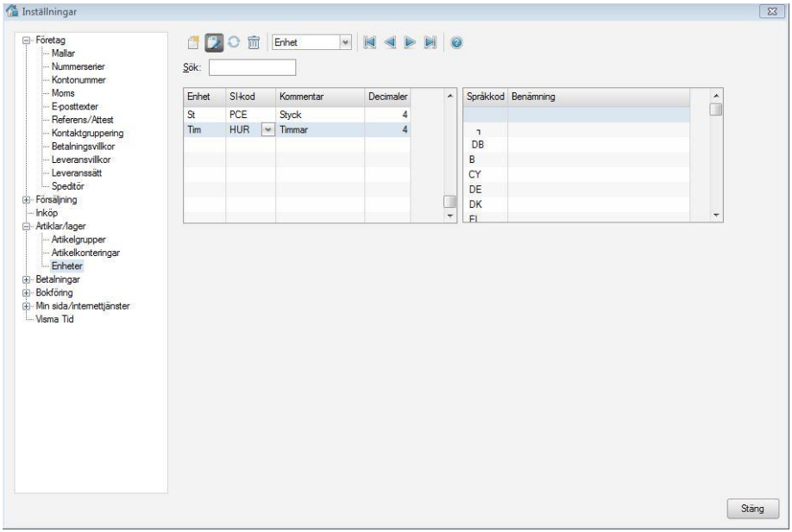Viewport: 792px width, 532px height.
Task: Click the refresh icon in toolbar
Action: [x=232, y=41]
